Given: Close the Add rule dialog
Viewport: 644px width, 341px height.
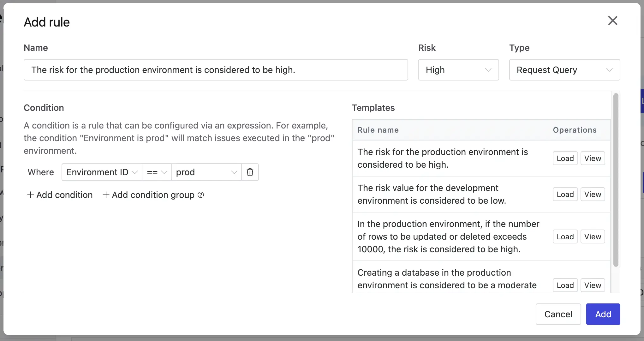Looking at the screenshot, I should coord(612,21).
